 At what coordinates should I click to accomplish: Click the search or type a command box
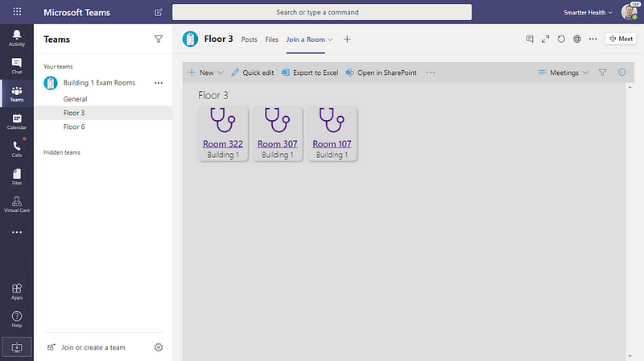click(x=322, y=12)
